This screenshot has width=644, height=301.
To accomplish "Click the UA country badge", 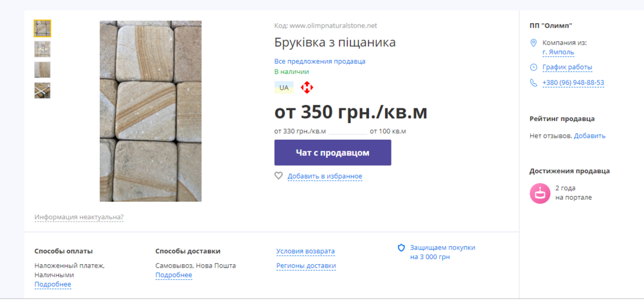I will [283, 87].
